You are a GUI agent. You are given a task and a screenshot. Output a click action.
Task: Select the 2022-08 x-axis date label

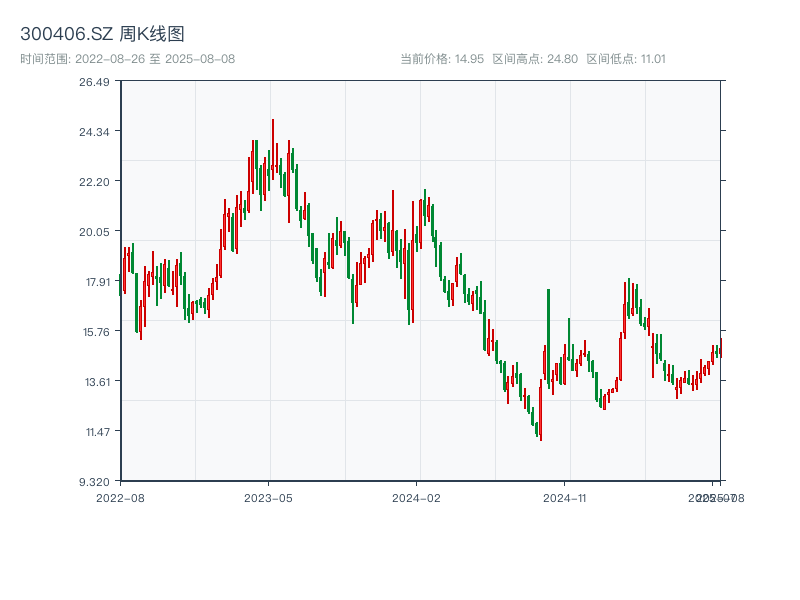click(120, 497)
